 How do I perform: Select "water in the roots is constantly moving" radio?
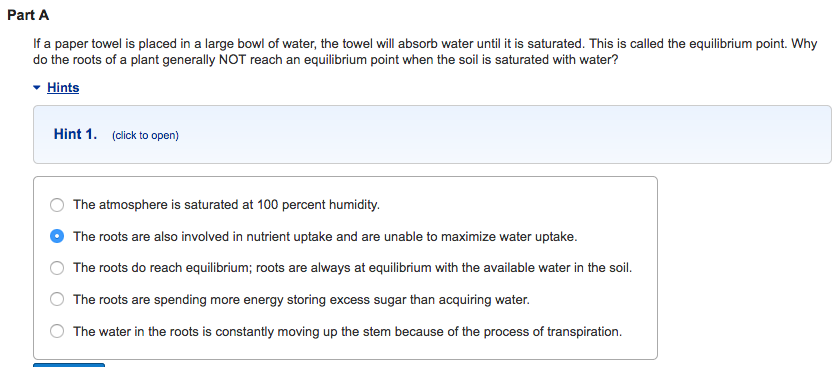[57, 331]
